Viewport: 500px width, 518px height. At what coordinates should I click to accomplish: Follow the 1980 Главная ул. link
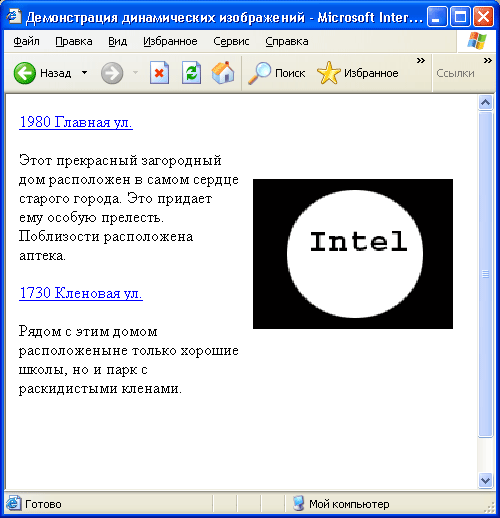pyautogui.click(x=76, y=122)
